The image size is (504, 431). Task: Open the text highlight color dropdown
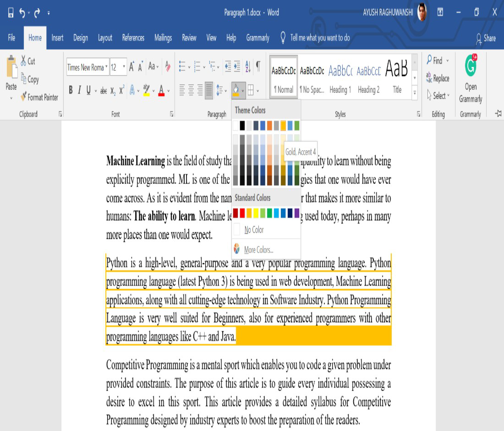click(153, 91)
